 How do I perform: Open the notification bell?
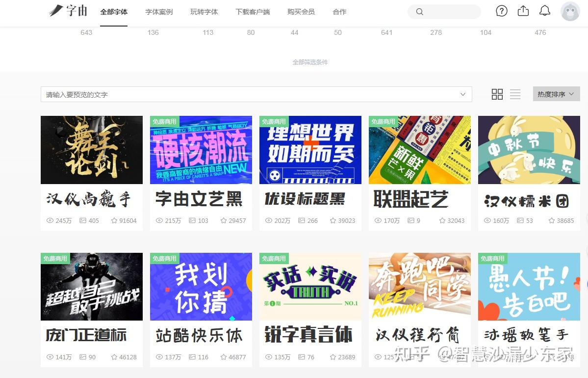[x=544, y=11]
